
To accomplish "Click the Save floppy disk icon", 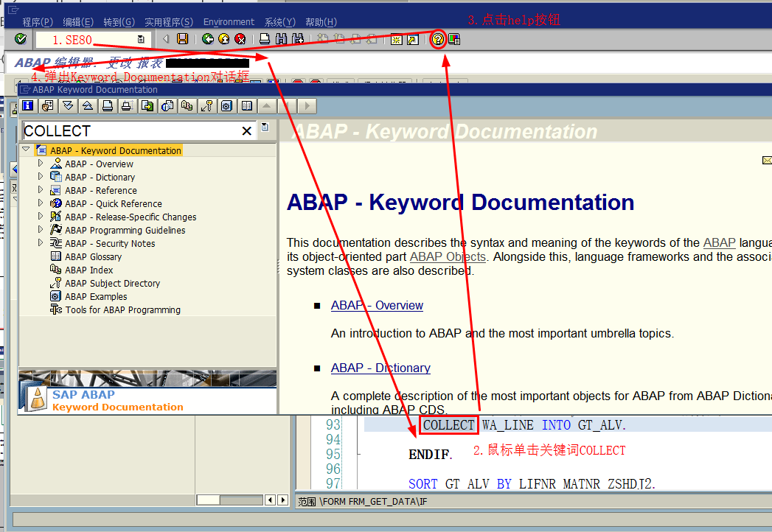I will coord(183,39).
